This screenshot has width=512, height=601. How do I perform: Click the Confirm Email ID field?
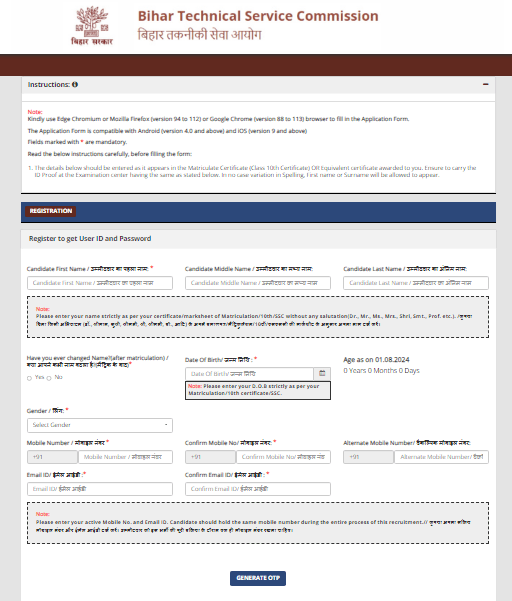[x=258, y=489]
